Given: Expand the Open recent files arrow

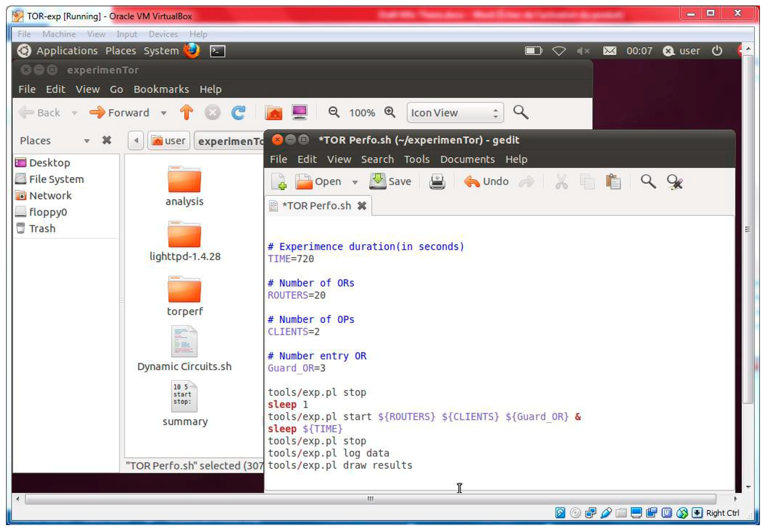Looking at the screenshot, I should [x=355, y=182].
